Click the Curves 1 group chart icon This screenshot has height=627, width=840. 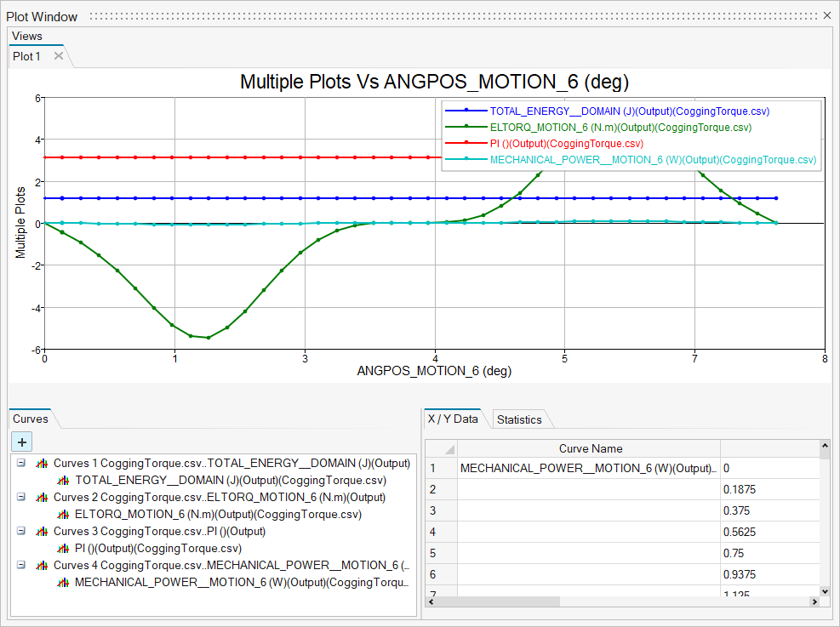(x=41, y=464)
